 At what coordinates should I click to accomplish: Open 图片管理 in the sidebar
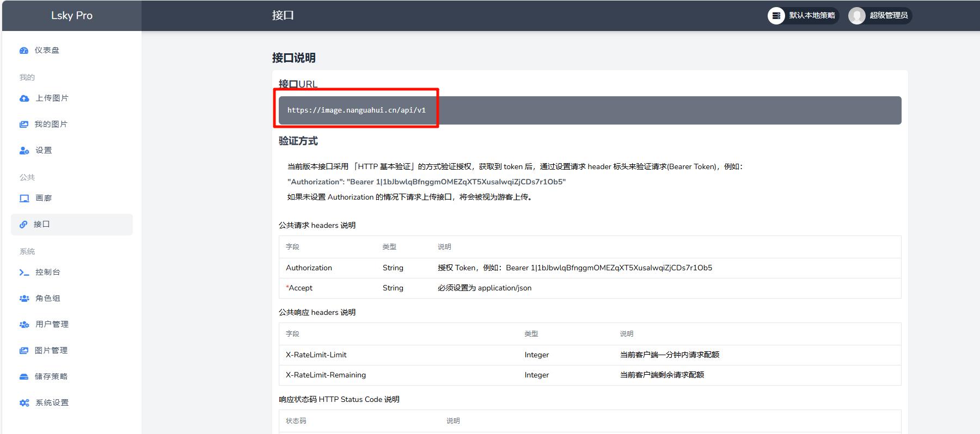tap(51, 351)
